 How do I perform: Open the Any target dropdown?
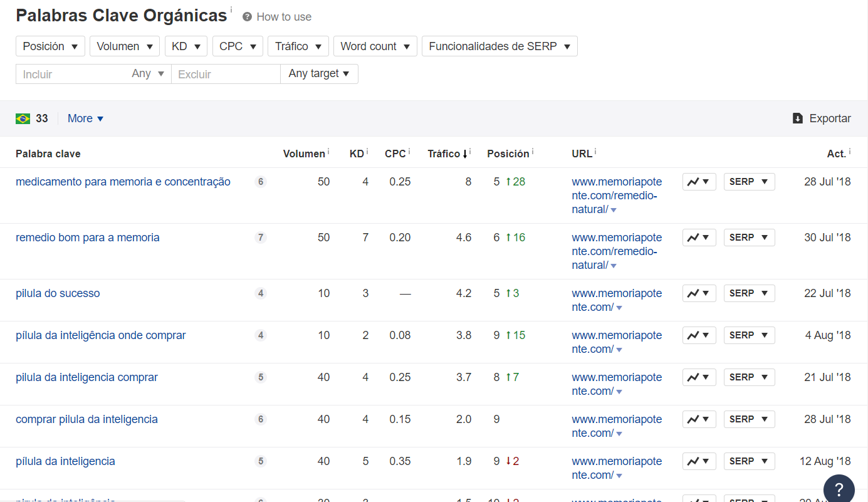point(319,74)
